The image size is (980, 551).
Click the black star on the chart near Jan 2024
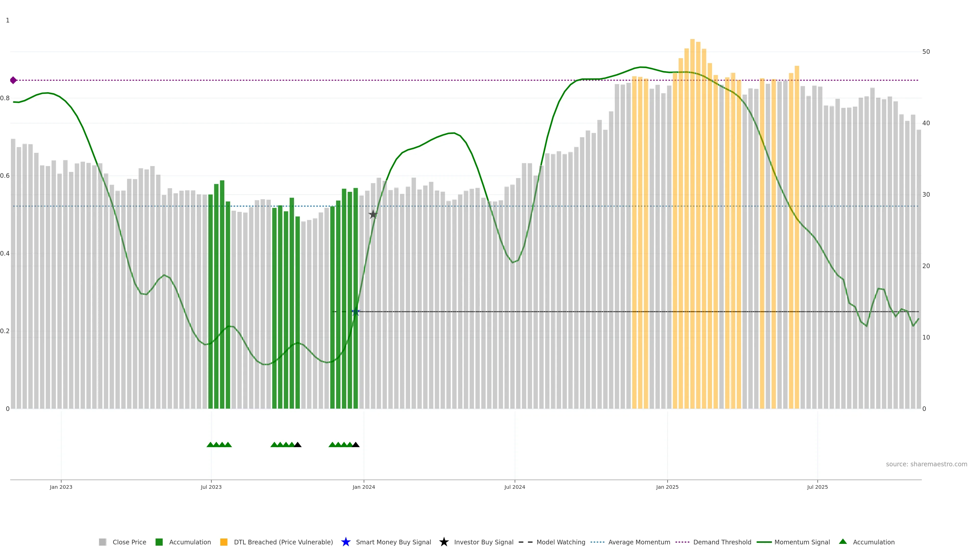[373, 215]
